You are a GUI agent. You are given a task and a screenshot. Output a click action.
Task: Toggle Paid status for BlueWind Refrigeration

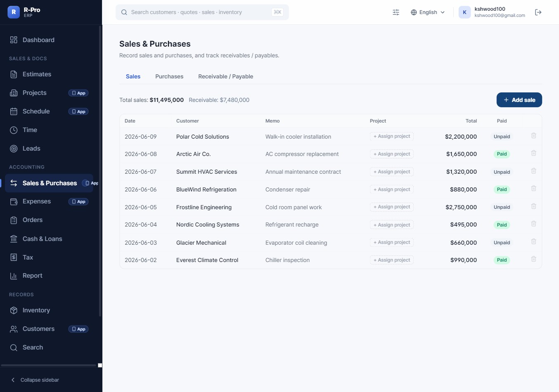[x=502, y=189]
